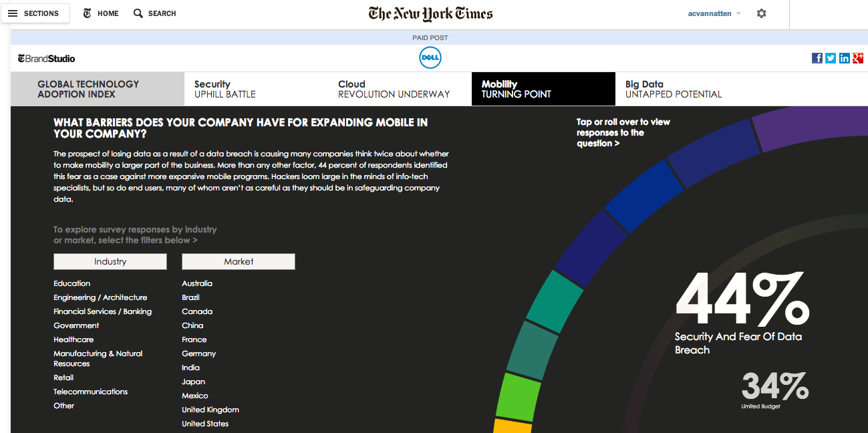Click the Paid Post banner
868x433 pixels.
tap(430, 37)
